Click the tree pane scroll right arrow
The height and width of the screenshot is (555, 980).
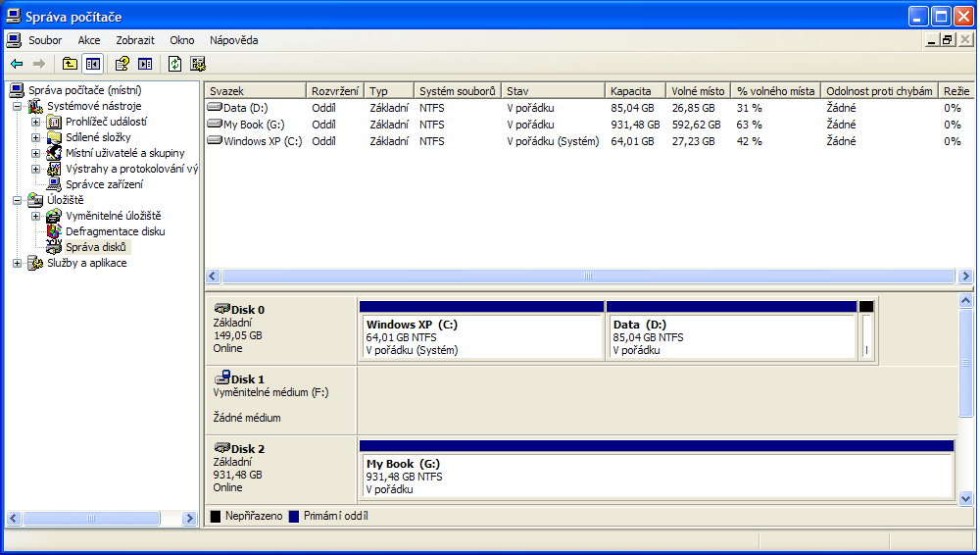tap(189, 518)
